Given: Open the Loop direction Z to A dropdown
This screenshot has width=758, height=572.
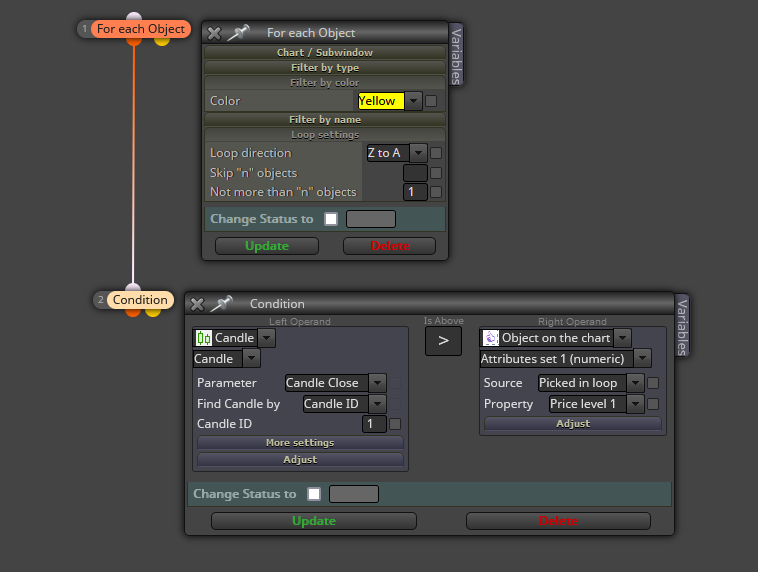Looking at the screenshot, I should (x=397, y=153).
